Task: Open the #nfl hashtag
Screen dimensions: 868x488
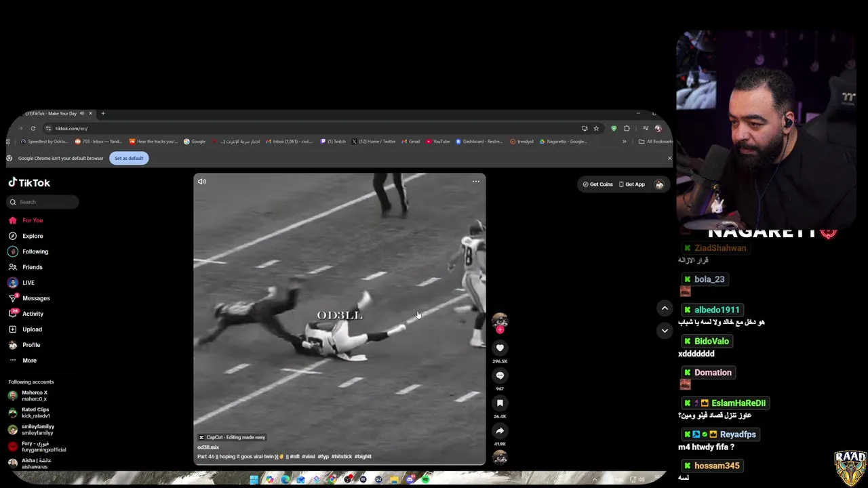Action: [294, 457]
